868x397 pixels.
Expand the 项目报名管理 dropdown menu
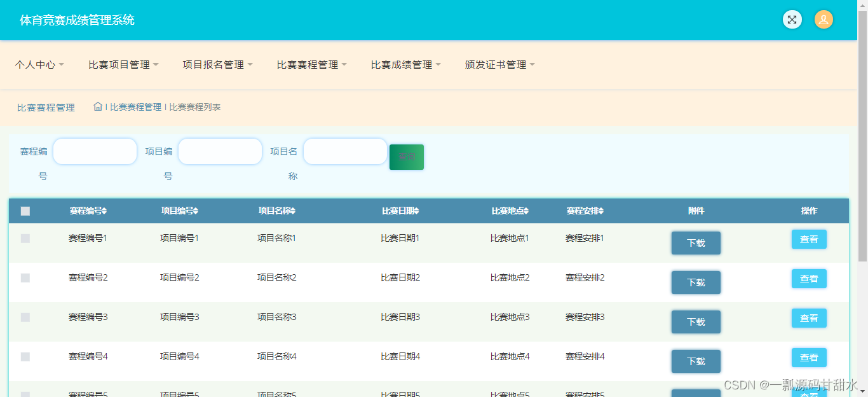coord(217,64)
